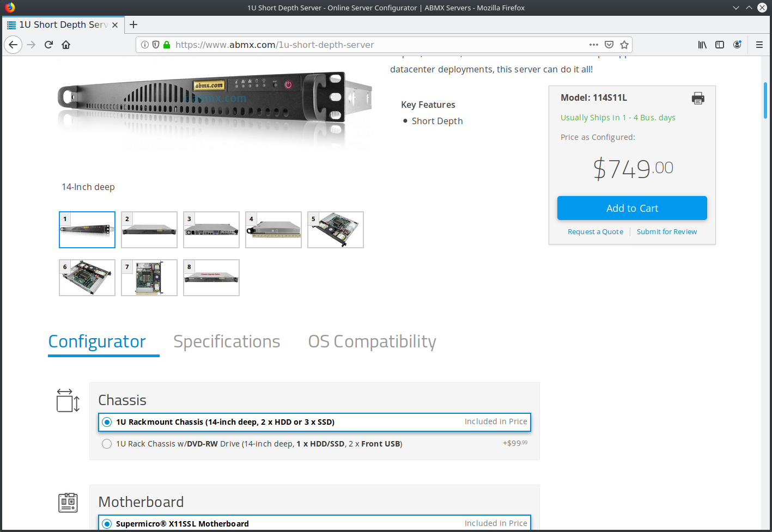
Task: View product thumbnail number 8
Action: point(211,278)
